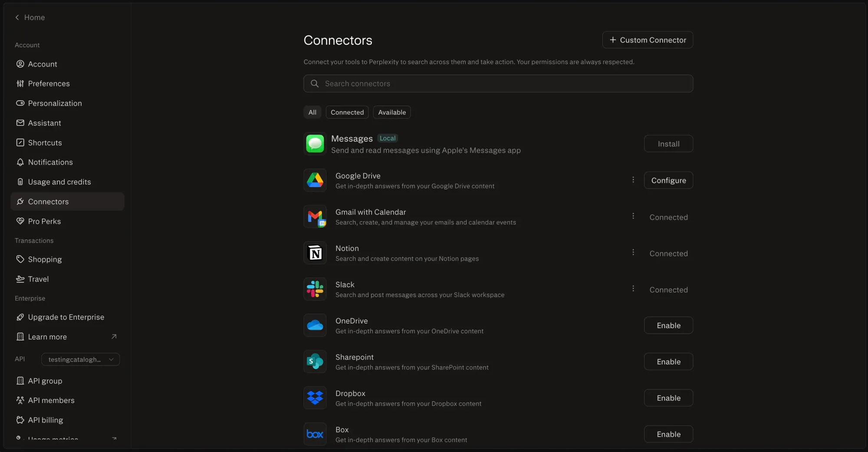Click the Slack logo icon
The height and width of the screenshot is (452, 868).
click(315, 289)
